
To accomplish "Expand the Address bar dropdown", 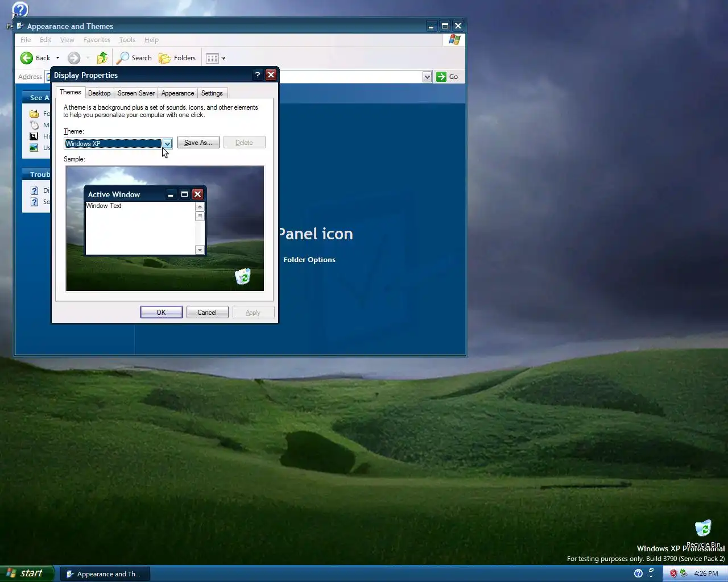I will 427,77.
